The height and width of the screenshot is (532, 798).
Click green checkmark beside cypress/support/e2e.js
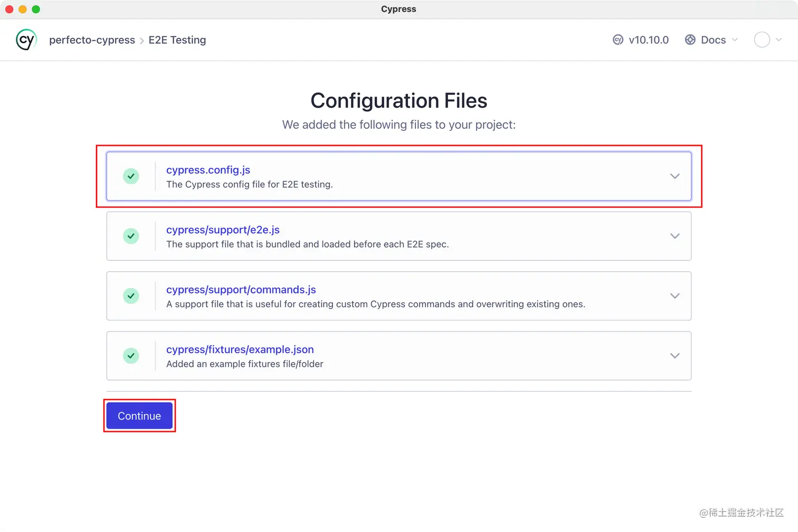[131, 236]
